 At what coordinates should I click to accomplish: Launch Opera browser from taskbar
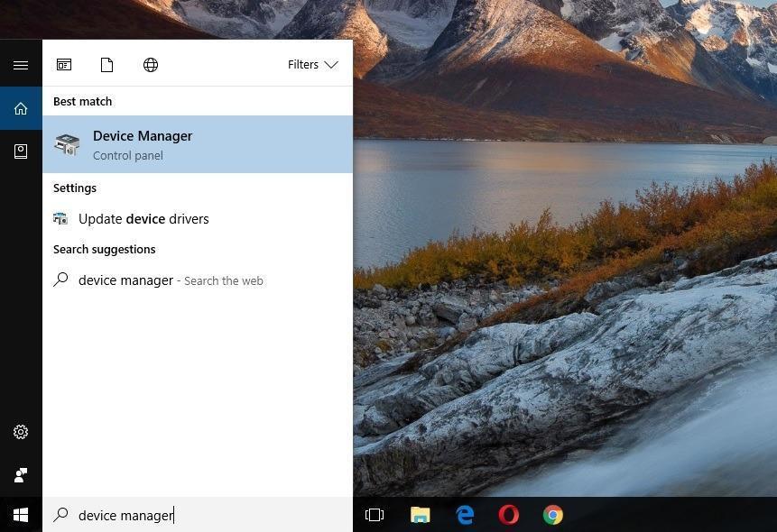[x=508, y=515]
